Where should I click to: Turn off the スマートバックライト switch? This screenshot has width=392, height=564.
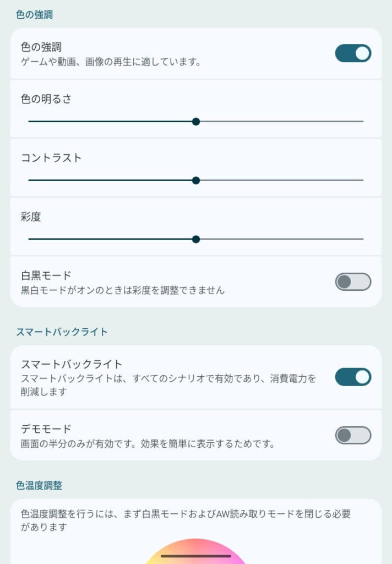tap(353, 377)
